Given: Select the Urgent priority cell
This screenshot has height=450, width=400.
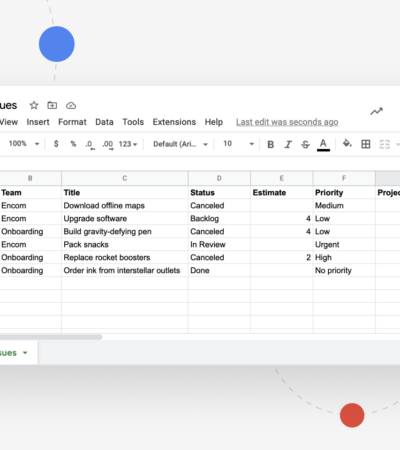Looking at the screenshot, I should coord(344,244).
